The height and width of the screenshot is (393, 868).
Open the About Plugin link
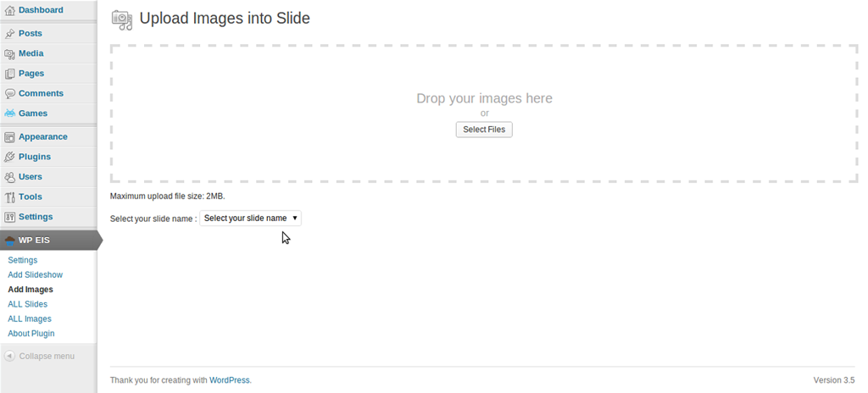click(x=31, y=333)
